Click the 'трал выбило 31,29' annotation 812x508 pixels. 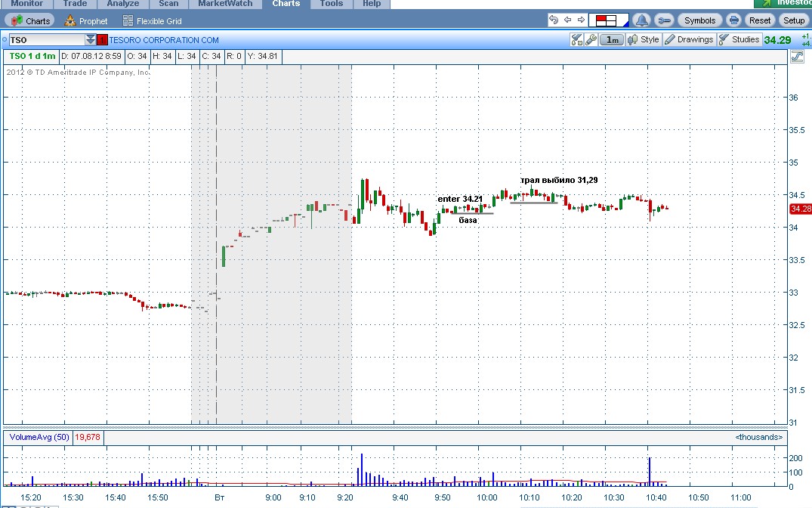tap(559, 181)
